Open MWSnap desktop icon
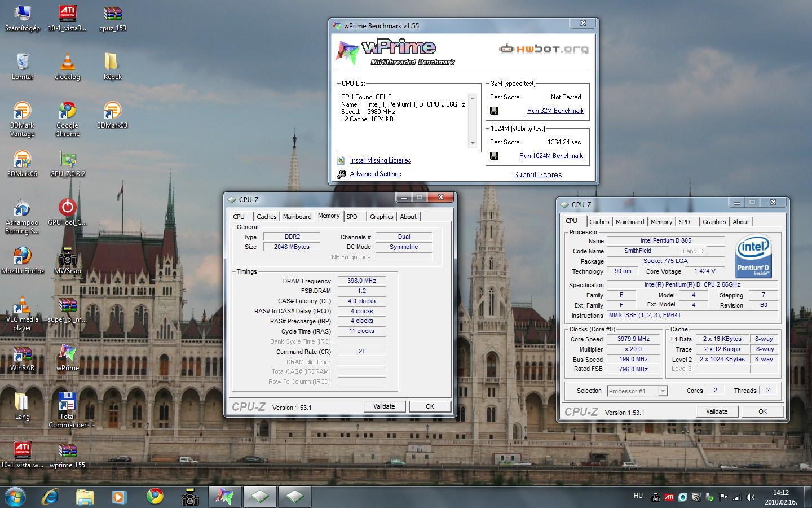 tap(67, 261)
